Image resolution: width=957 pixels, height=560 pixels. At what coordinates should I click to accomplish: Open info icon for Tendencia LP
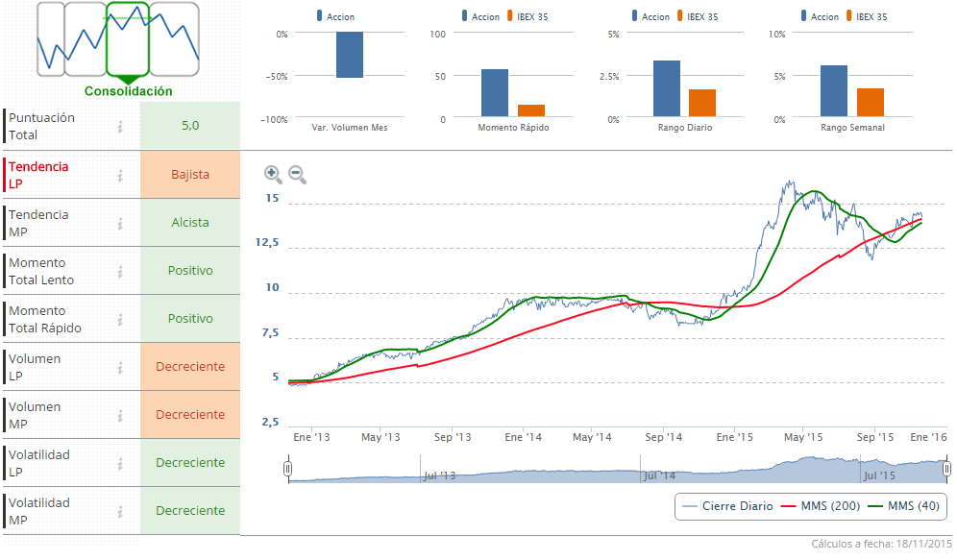pyautogui.click(x=120, y=175)
